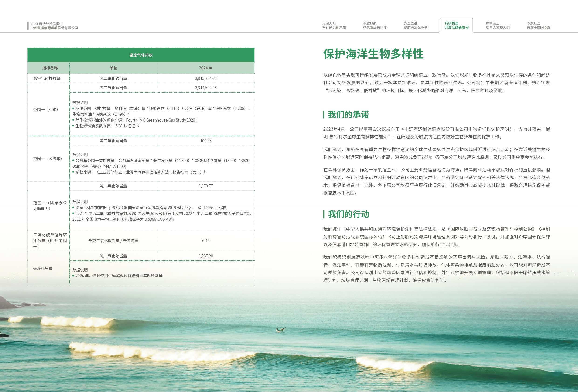Click the 范围一（船舶）row label

(45, 110)
